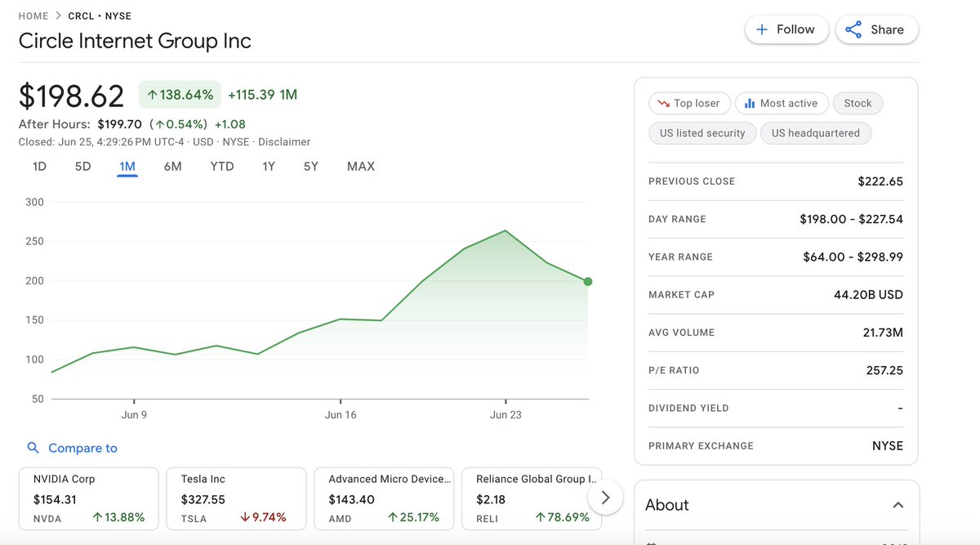Click the Top loser chip label
This screenshot has width=980, height=545.
pyautogui.click(x=697, y=104)
